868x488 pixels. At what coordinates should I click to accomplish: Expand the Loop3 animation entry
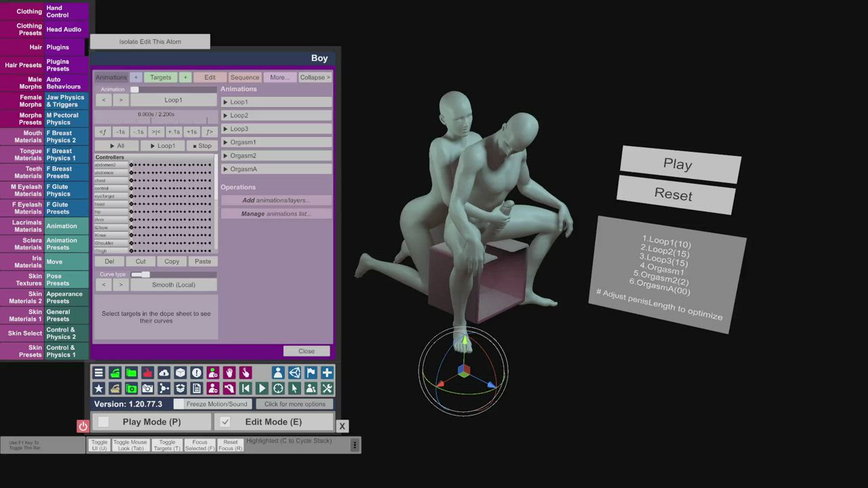[x=276, y=129]
